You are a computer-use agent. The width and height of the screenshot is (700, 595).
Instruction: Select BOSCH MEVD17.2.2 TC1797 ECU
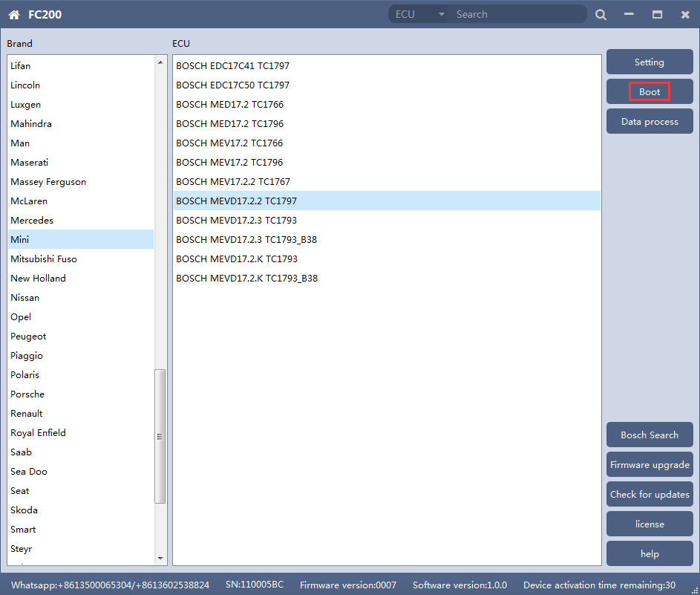pos(387,201)
